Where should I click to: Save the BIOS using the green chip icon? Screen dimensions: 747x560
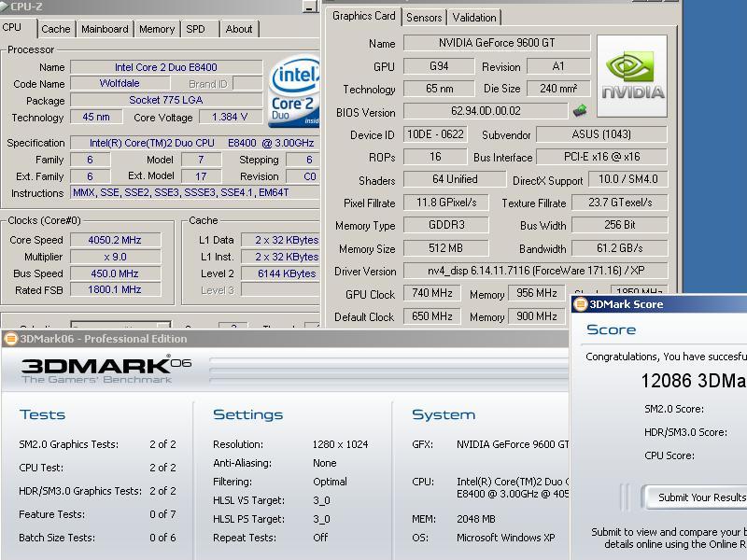[x=580, y=111]
